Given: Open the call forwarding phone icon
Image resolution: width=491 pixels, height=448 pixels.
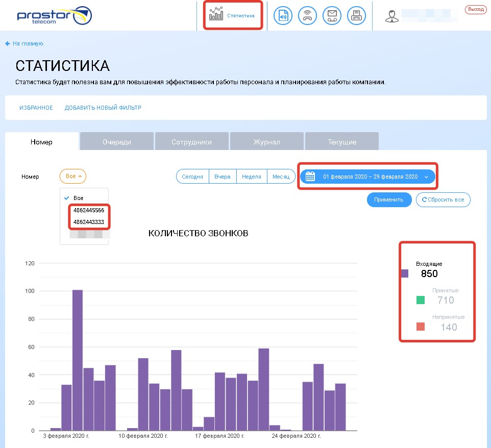Looking at the screenshot, I should coord(308,16).
